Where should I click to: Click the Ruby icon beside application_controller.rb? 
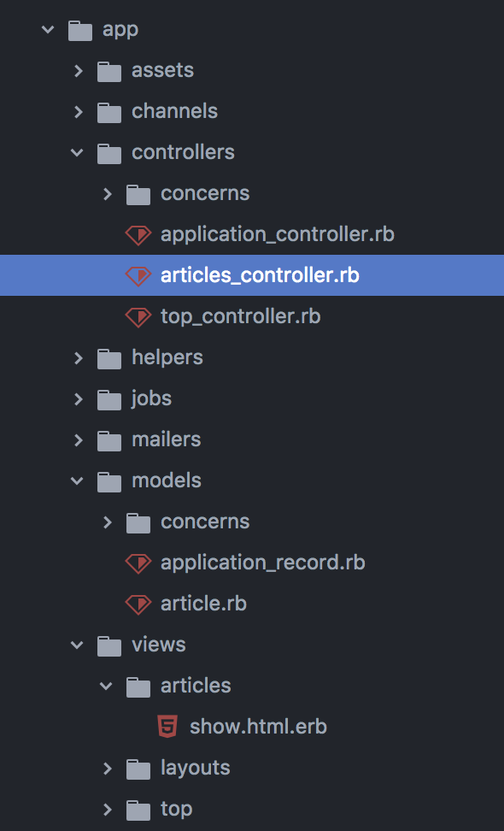point(138,234)
